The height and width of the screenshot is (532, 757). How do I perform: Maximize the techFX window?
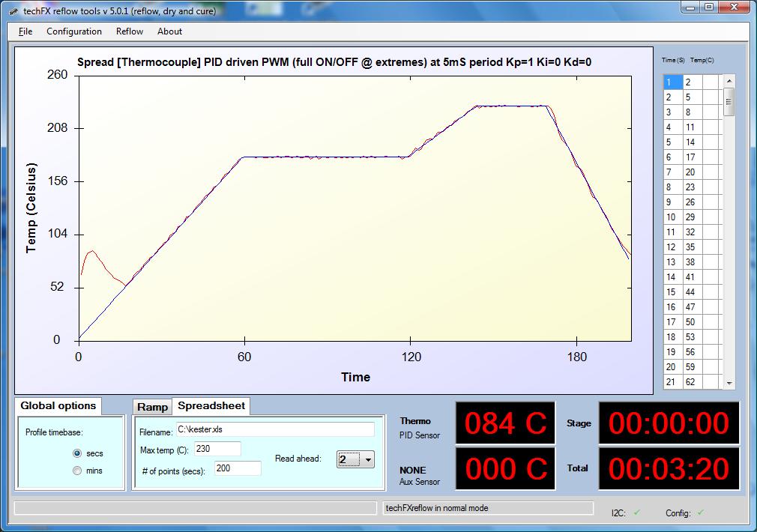pos(709,7)
